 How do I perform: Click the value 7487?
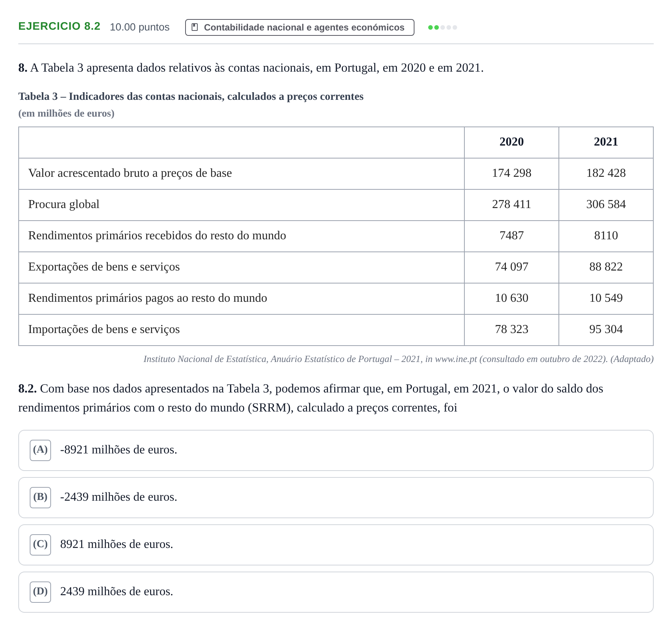pos(511,235)
